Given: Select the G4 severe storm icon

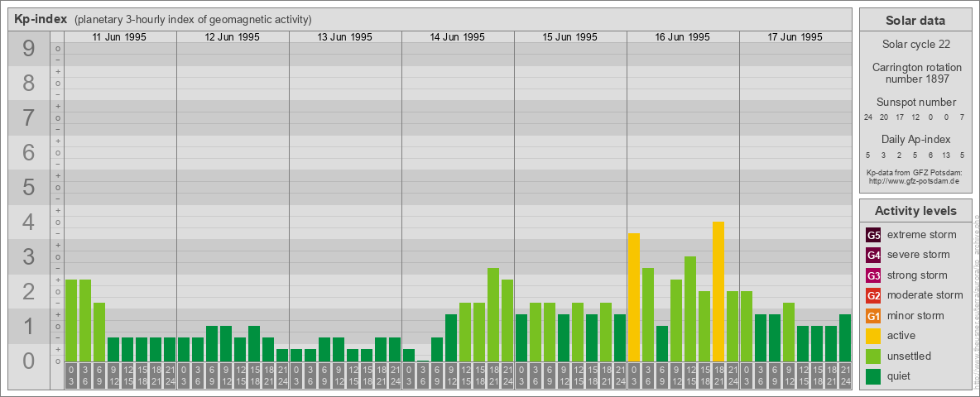Looking at the screenshot, I should click(x=873, y=255).
